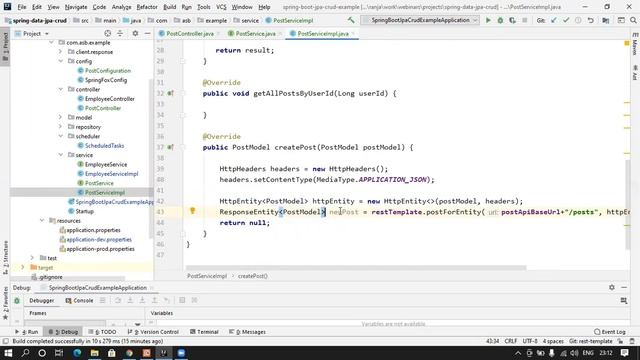Switch to PostService.java editor tab
The height and width of the screenshot is (360, 640).
click(x=256, y=33)
